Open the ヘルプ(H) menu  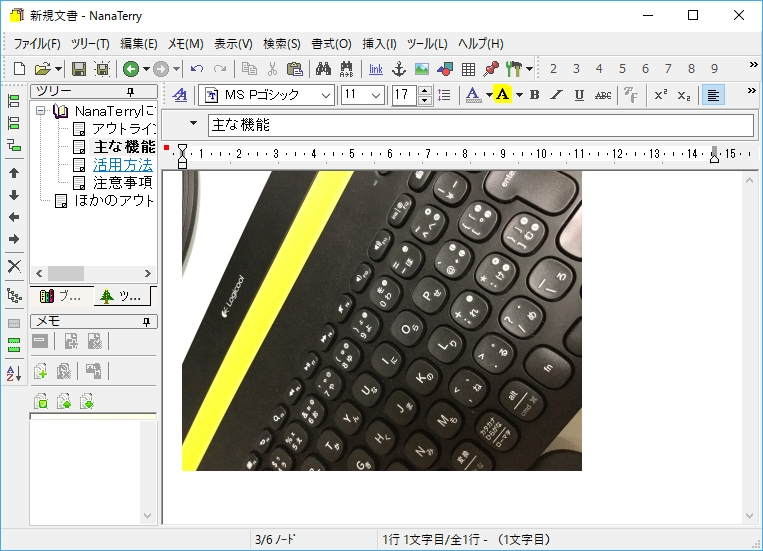pyautogui.click(x=481, y=44)
